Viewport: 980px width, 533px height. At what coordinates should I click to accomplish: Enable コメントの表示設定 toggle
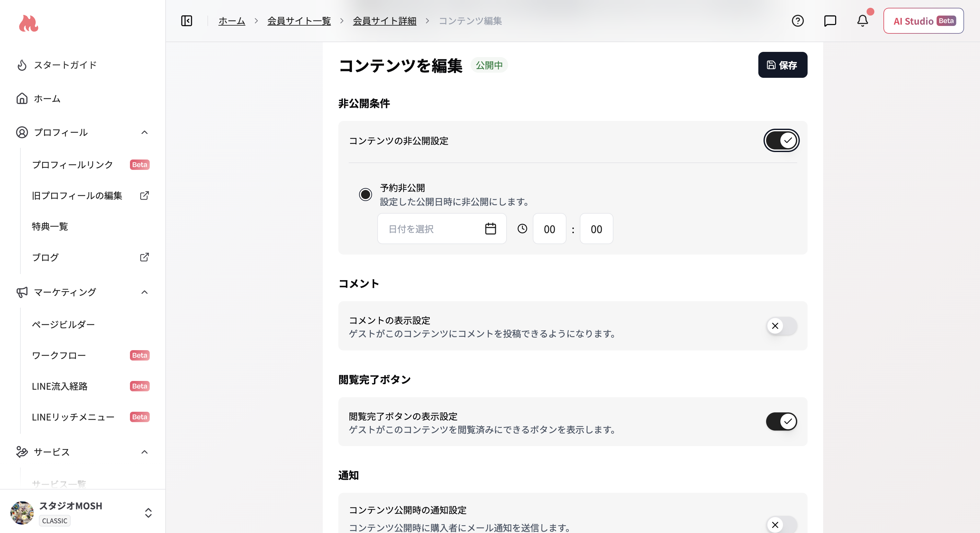point(781,326)
